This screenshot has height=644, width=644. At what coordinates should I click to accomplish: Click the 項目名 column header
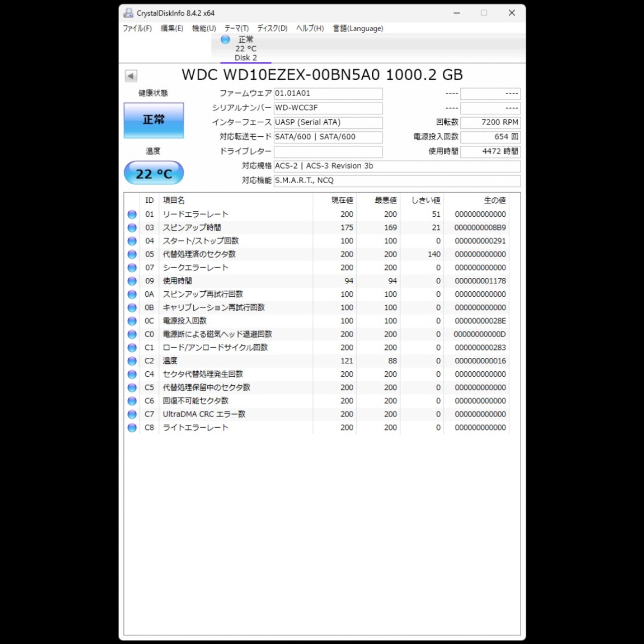[x=236, y=200]
